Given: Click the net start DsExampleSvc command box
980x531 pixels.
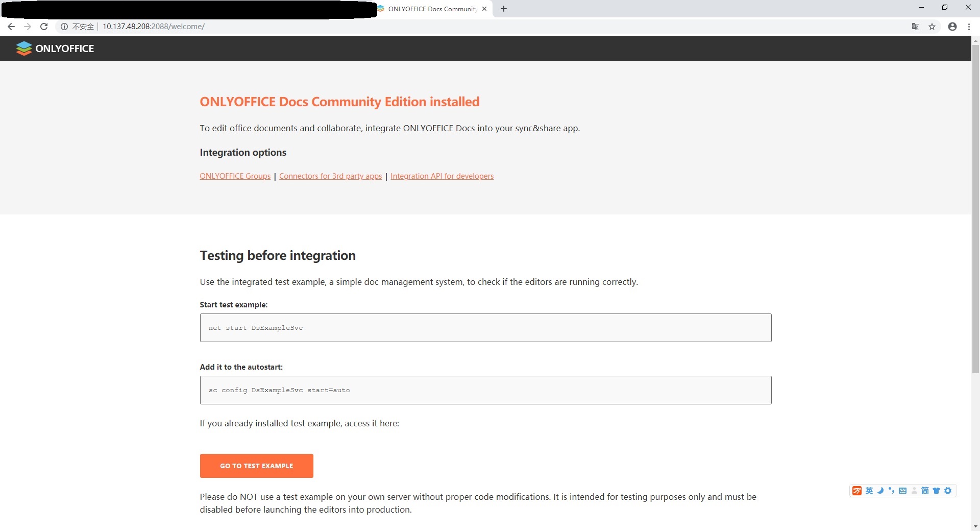Looking at the screenshot, I should [x=485, y=328].
